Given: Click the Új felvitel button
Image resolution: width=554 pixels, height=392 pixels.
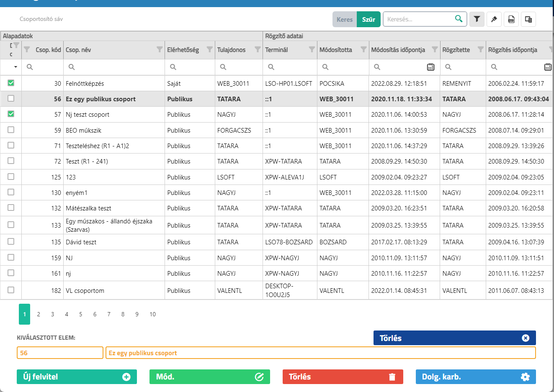Looking at the screenshot, I should 77,377.
